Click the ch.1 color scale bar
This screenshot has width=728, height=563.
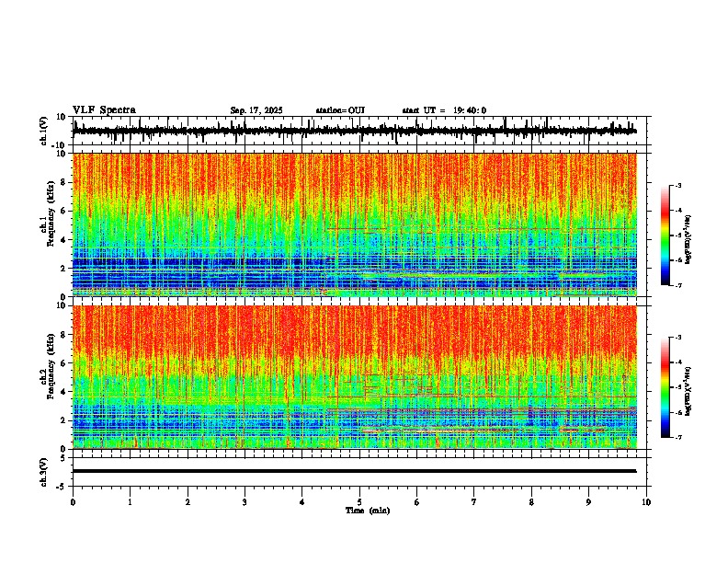(665, 236)
